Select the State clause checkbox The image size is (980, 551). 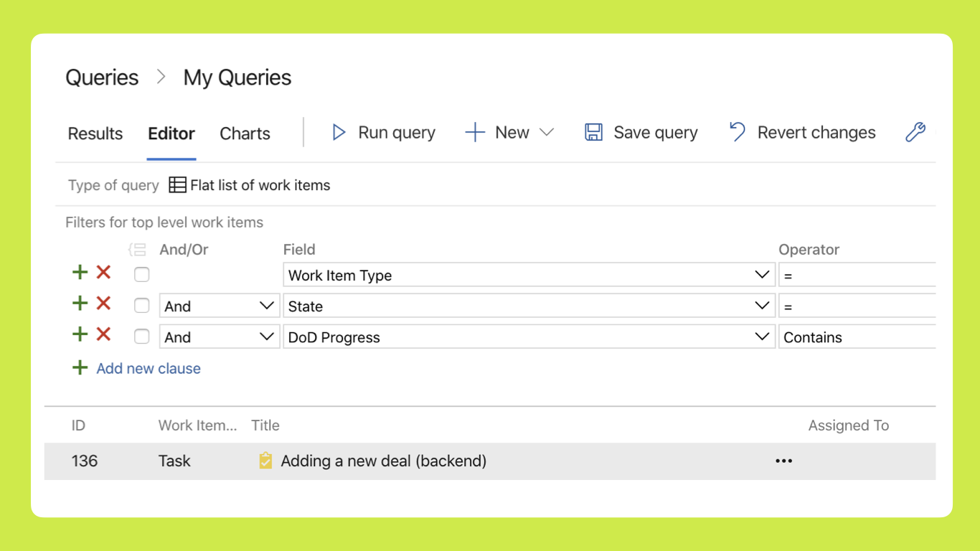point(141,305)
